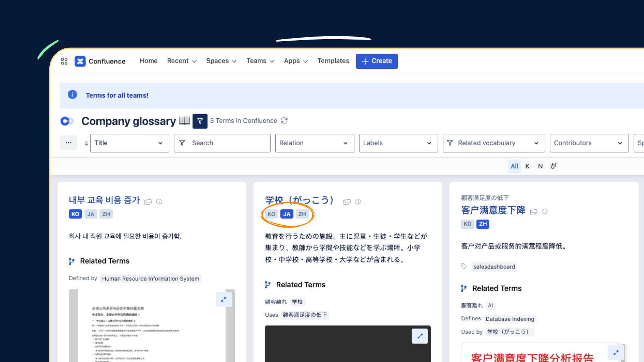Expand the Labels dropdown
The height and width of the screenshot is (362, 644).
(x=398, y=143)
